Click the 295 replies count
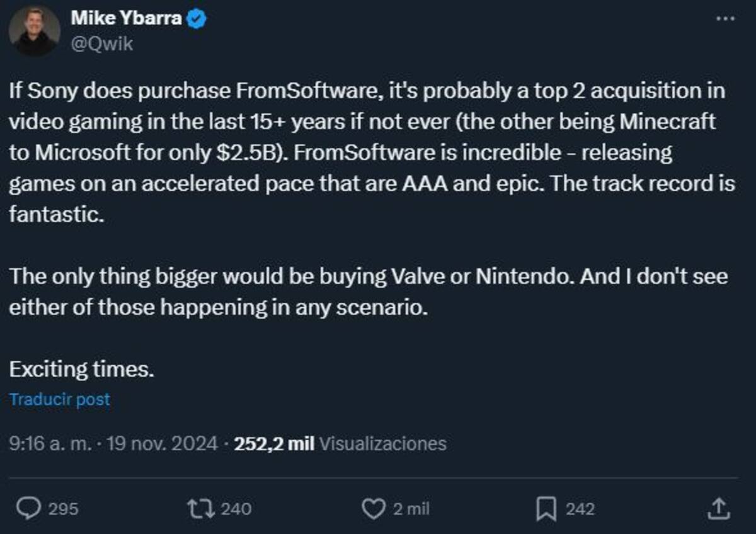The image size is (756, 534). coord(63,509)
